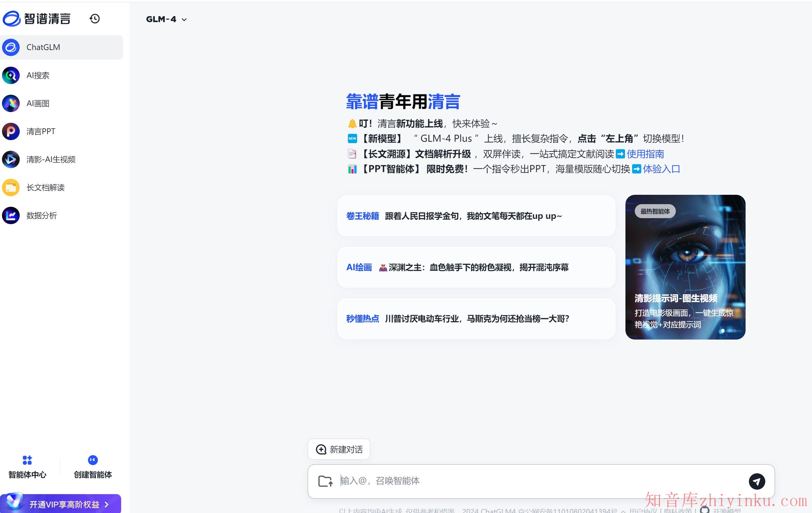Start a 新建对话 conversation
This screenshot has width=812, height=513.
[x=338, y=449]
